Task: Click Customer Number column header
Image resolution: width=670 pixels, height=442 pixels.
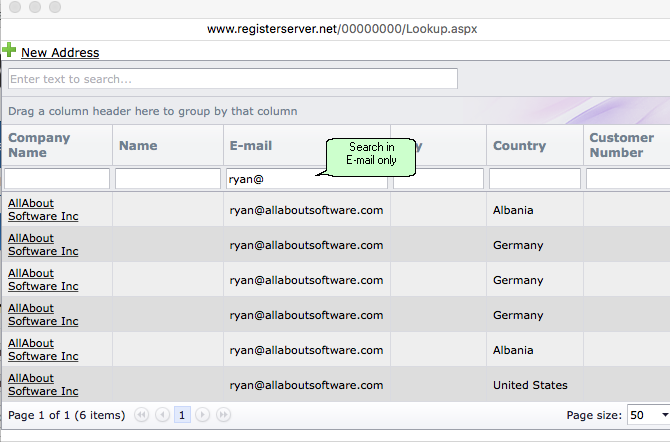Action: pyautogui.click(x=622, y=145)
